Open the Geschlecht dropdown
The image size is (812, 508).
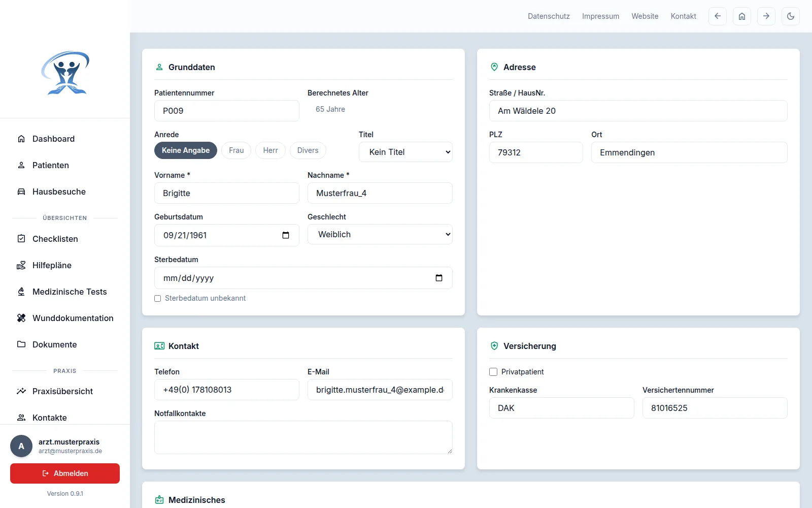(380, 234)
